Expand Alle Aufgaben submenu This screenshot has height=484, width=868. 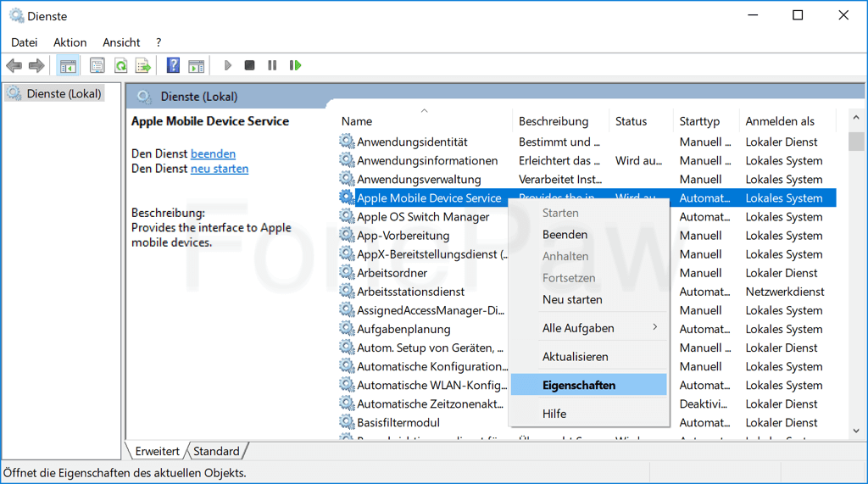pyautogui.click(x=588, y=328)
